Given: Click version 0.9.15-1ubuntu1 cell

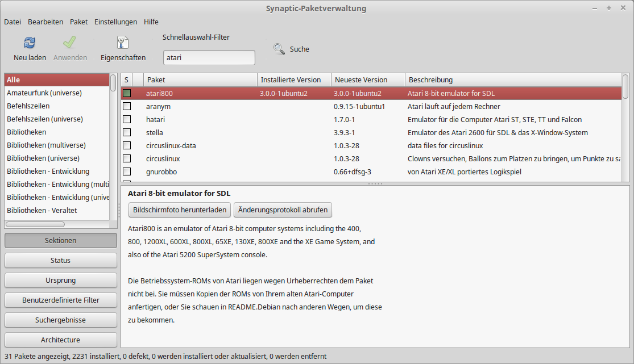Looking at the screenshot, I should (x=359, y=107).
